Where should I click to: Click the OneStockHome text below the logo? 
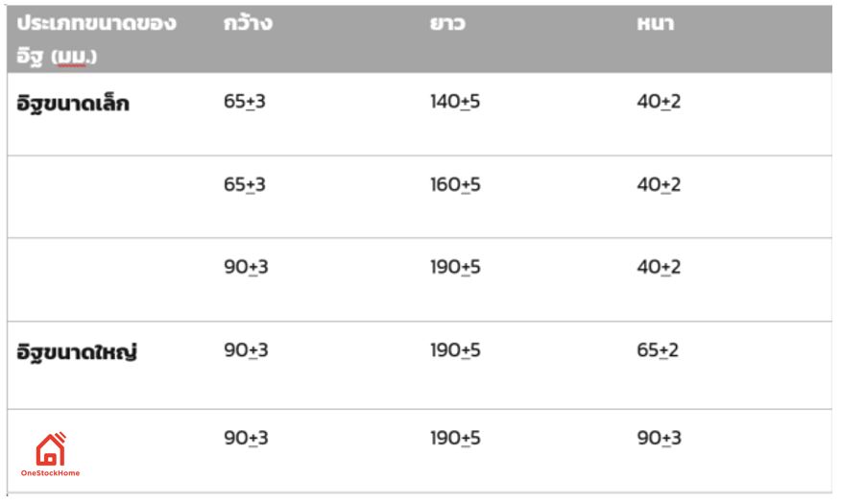(50, 472)
